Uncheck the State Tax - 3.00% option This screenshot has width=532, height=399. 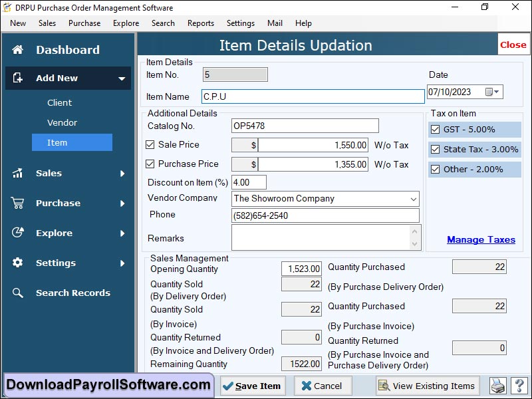[x=436, y=149]
